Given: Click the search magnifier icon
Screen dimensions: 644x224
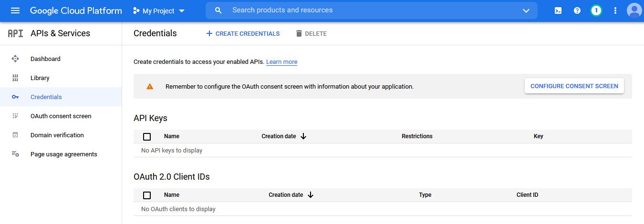Looking at the screenshot, I should [218, 10].
